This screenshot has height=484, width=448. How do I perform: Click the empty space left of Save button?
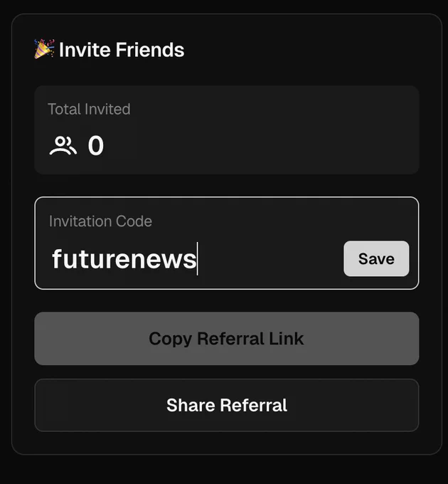pos(270,258)
